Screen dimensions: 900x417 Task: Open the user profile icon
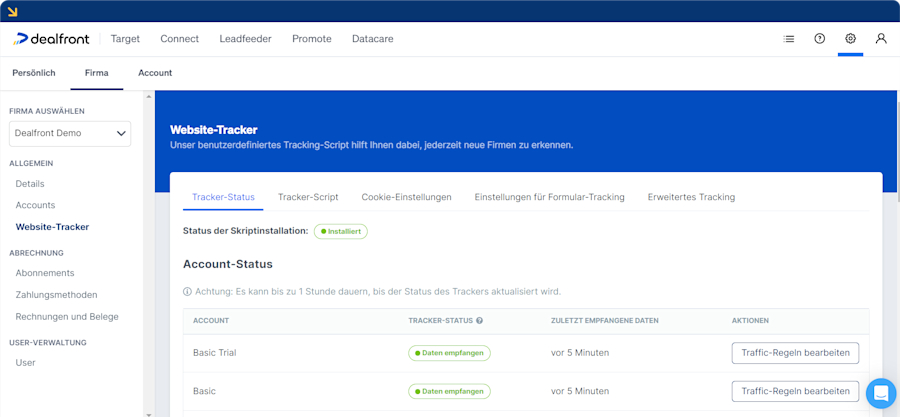pyautogui.click(x=880, y=39)
